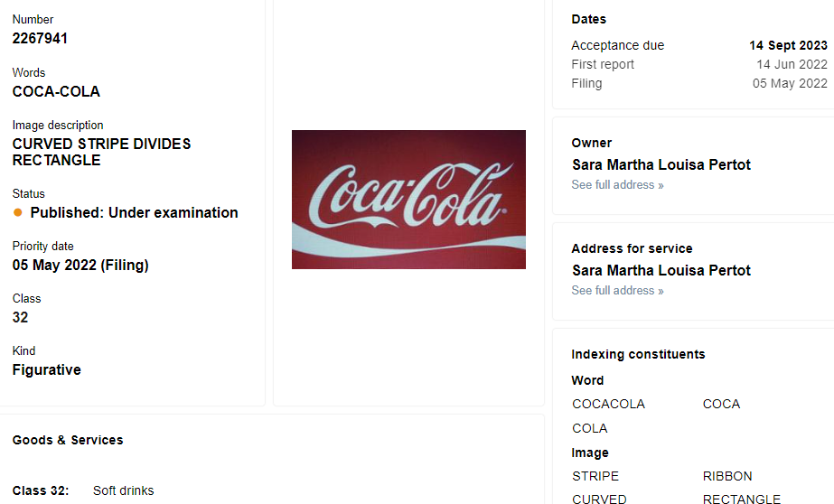The image size is (834, 504).
Task: Click the RECTANGLE image constituent
Action: (742, 499)
